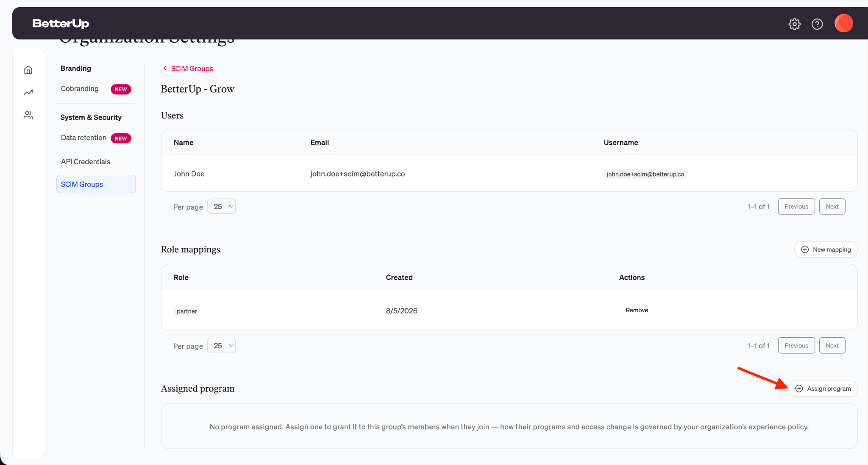The height and width of the screenshot is (465, 868).
Task: Open Users per page dropdown
Action: tap(222, 207)
